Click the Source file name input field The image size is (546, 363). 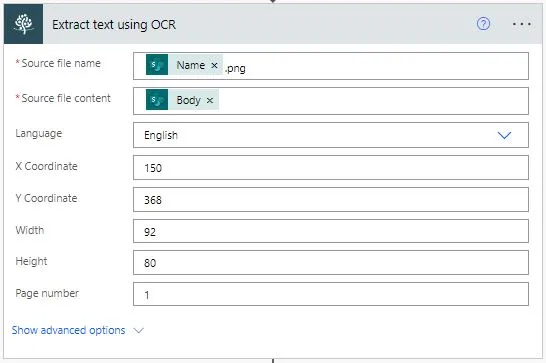tap(331, 66)
